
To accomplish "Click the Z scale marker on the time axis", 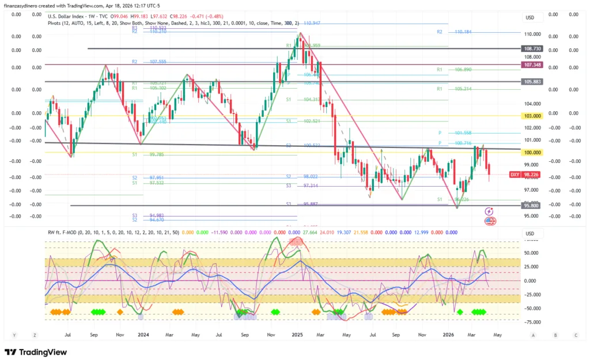I will pos(35,334).
